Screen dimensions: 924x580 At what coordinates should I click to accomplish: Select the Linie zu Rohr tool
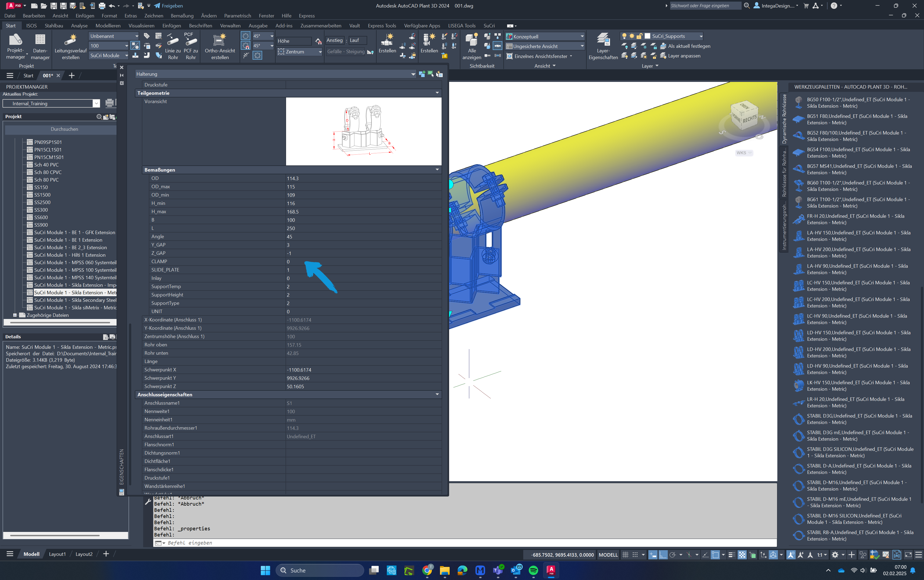[173, 46]
